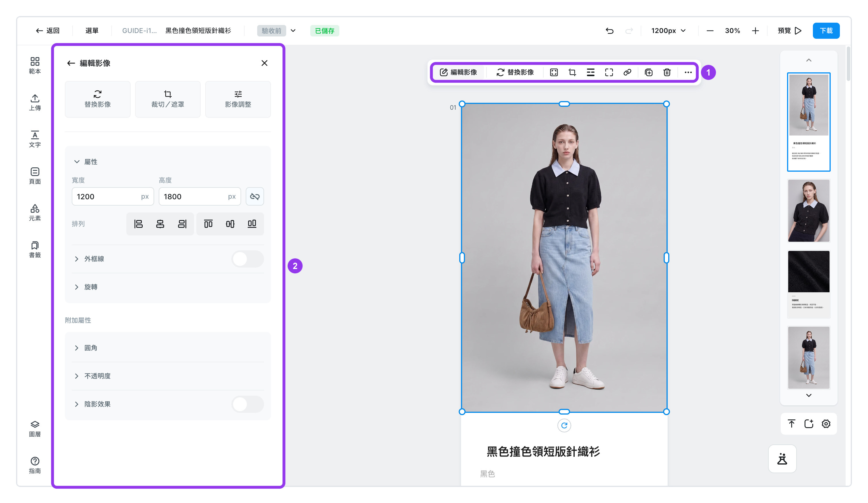This screenshot has width=868, height=503.
Task: Expand the 不透明度 opacity section
Action: coord(92,376)
